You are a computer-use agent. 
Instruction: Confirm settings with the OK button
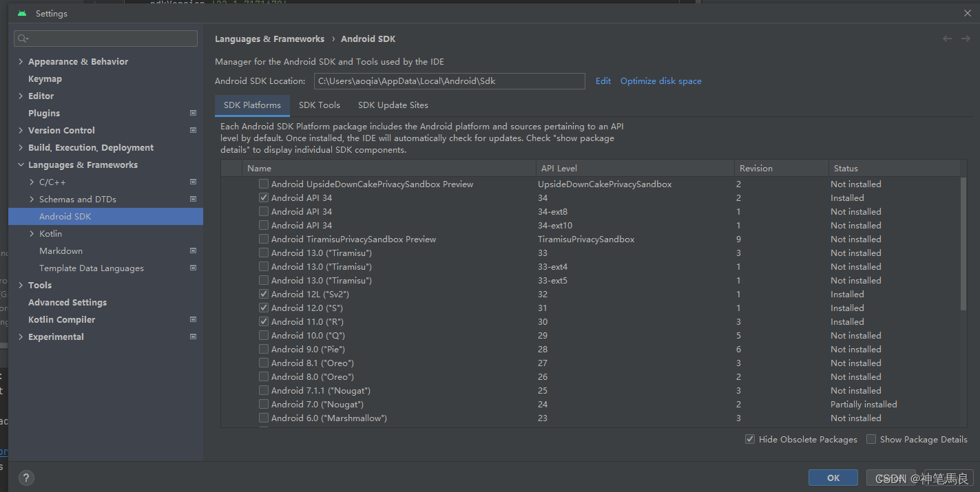(x=833, y=478)
